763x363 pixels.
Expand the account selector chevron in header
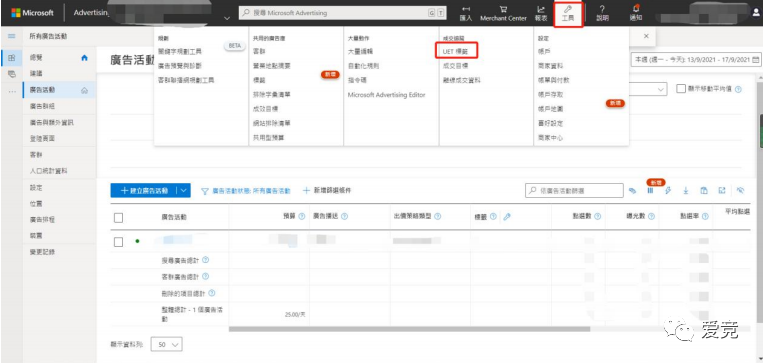tap(226, 18)
